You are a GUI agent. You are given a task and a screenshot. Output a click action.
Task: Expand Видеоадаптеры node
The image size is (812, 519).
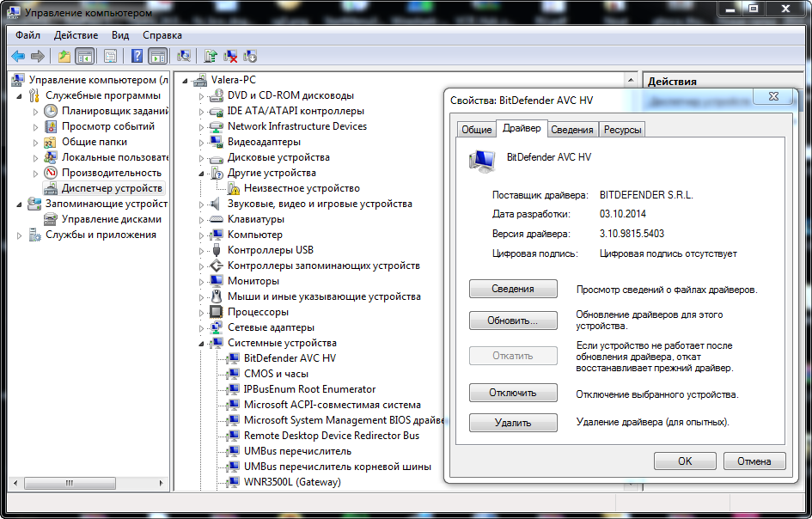point(201,143)
